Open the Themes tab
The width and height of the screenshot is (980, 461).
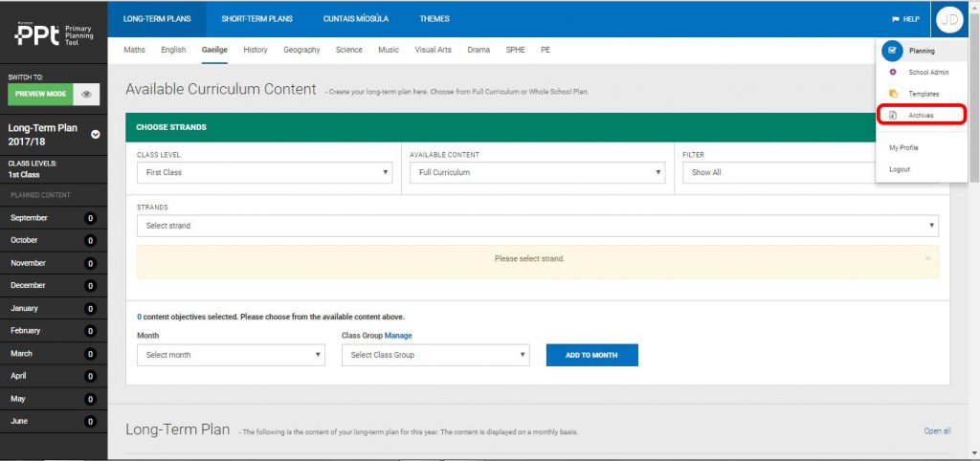(x=434, y=19)
